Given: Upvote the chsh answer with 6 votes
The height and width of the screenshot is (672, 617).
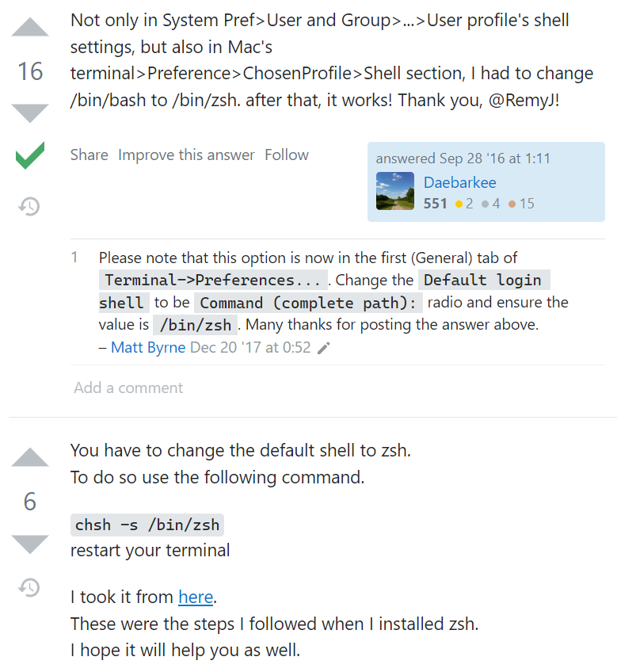Looking at the screenshot, I should (30, 458).
